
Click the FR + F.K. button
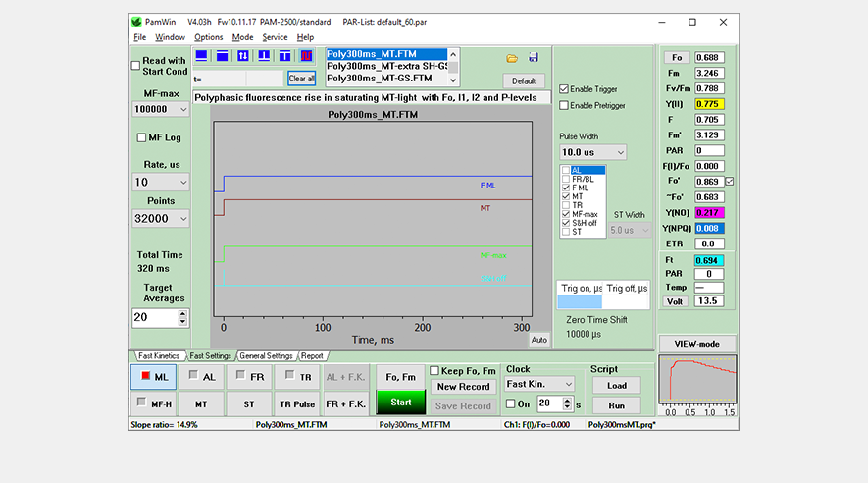345,403
